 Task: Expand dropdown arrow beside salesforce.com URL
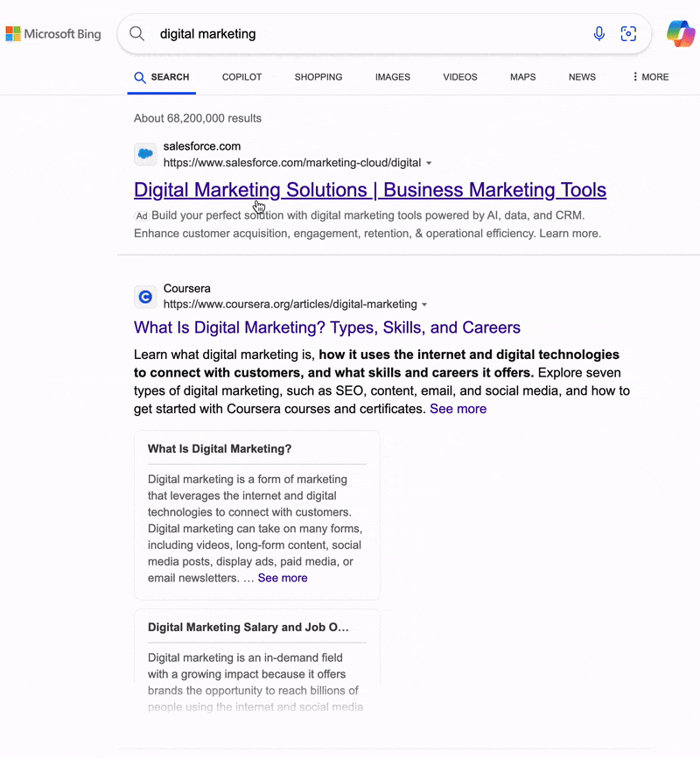coord(429,163)
